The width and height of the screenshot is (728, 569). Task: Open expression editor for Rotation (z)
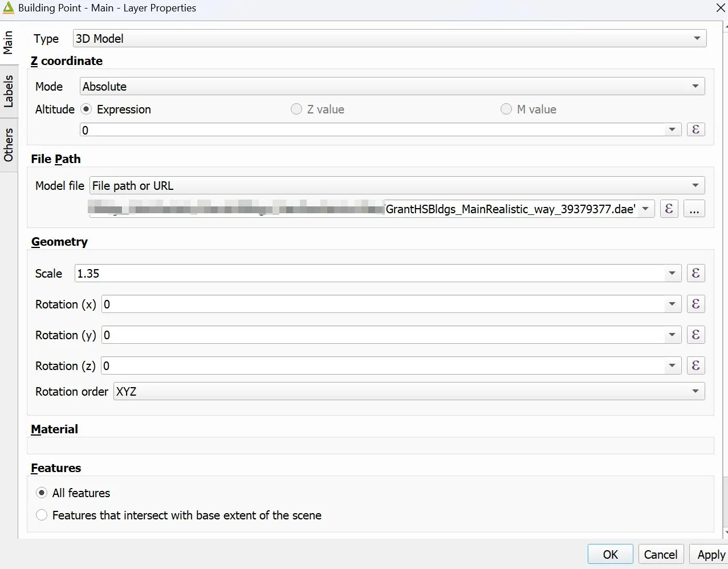pos(696,365)
